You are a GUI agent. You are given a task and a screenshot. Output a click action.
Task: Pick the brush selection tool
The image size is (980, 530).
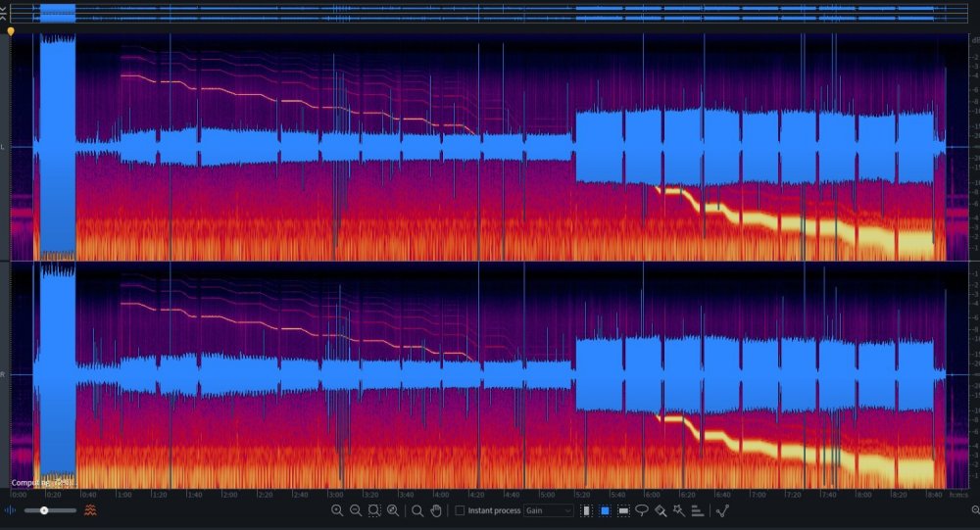pos(661,510)
